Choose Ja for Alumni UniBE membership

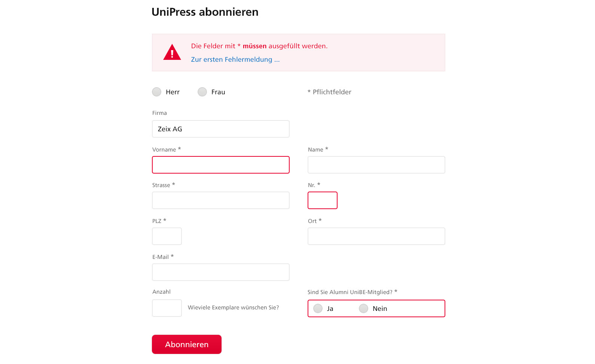[x=318, y=309]
